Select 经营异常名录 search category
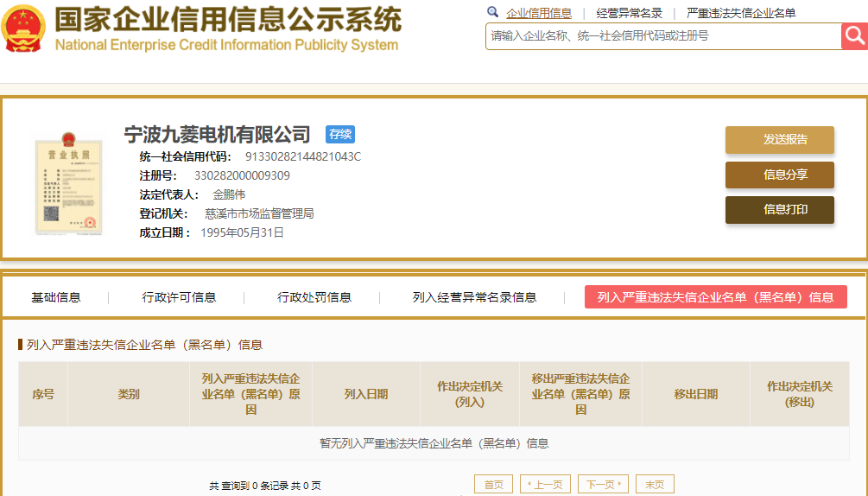Screen dimensions: 868x496 630,13
